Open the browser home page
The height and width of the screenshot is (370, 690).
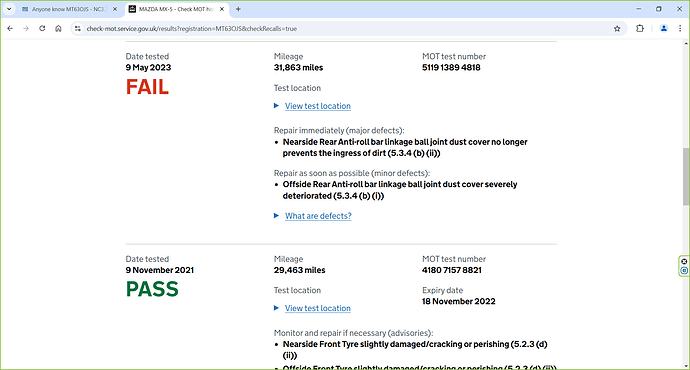(x=58, y=29)
